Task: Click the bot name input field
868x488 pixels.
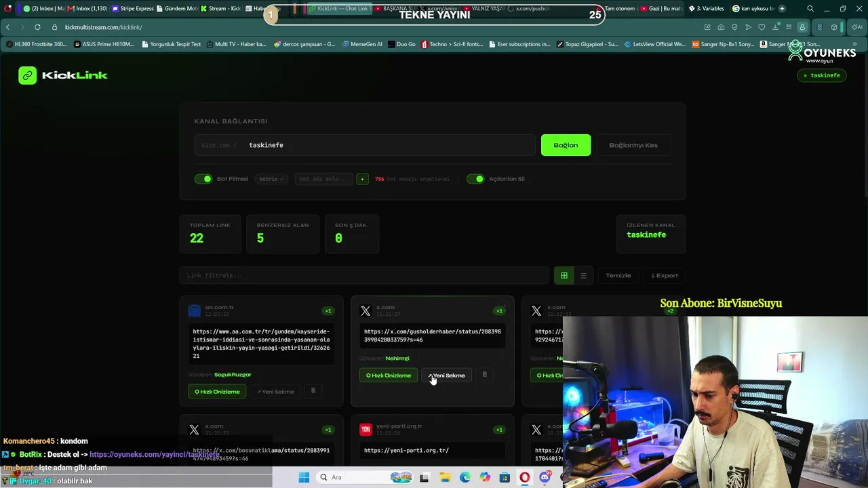Action: click(x=323, y=179)
